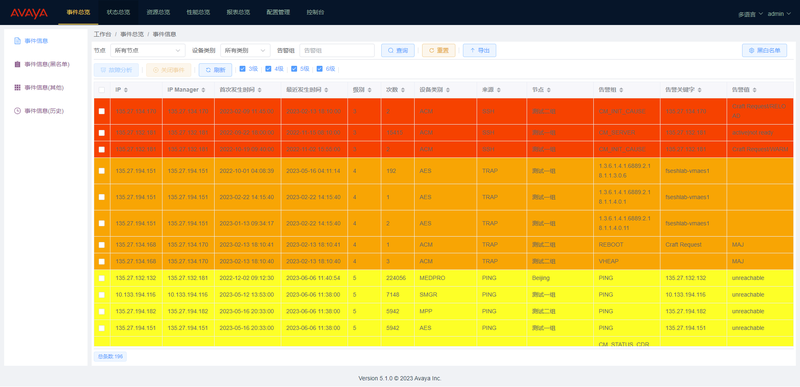This screenshot has height=387, width=800.
Task: Click the 查询 search magnifier button
Action: (398, 50)
